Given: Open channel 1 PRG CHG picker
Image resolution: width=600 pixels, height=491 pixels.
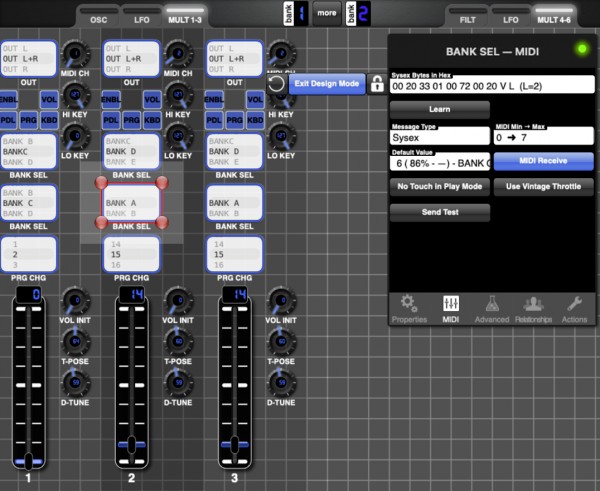Looking at the screenshot, I should coord(28,254).
